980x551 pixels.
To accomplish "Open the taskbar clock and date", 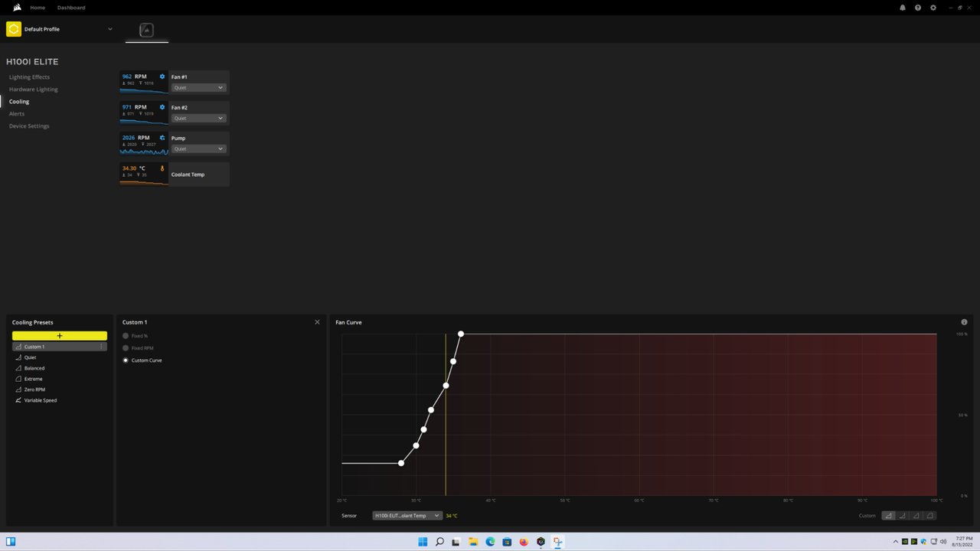I will point(963,542).
